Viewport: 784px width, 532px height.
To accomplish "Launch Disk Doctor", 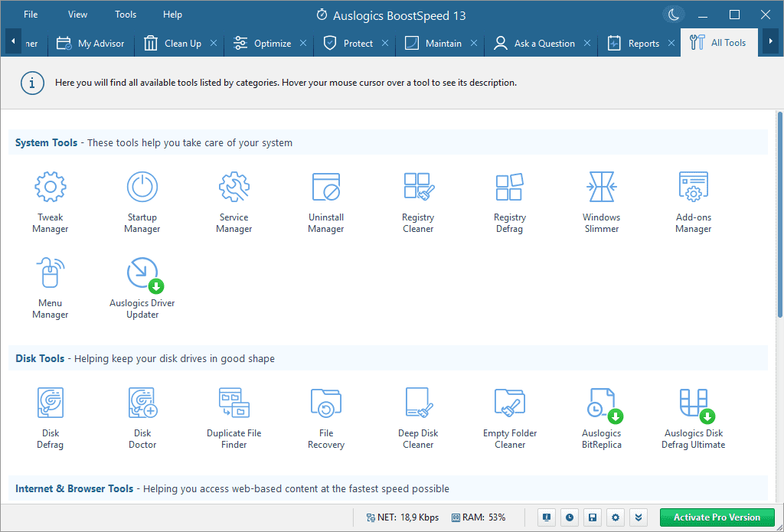I will point(142,418).
